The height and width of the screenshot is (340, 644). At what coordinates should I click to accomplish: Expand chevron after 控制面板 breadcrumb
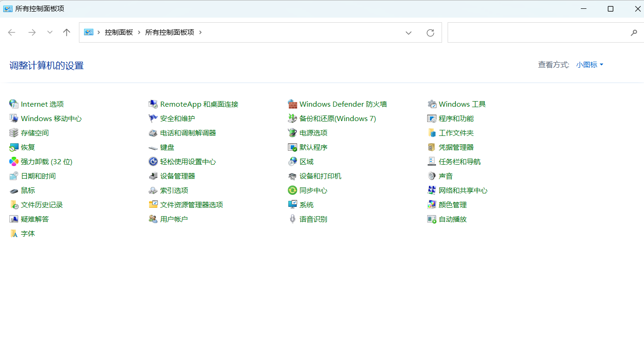[139, 32]
